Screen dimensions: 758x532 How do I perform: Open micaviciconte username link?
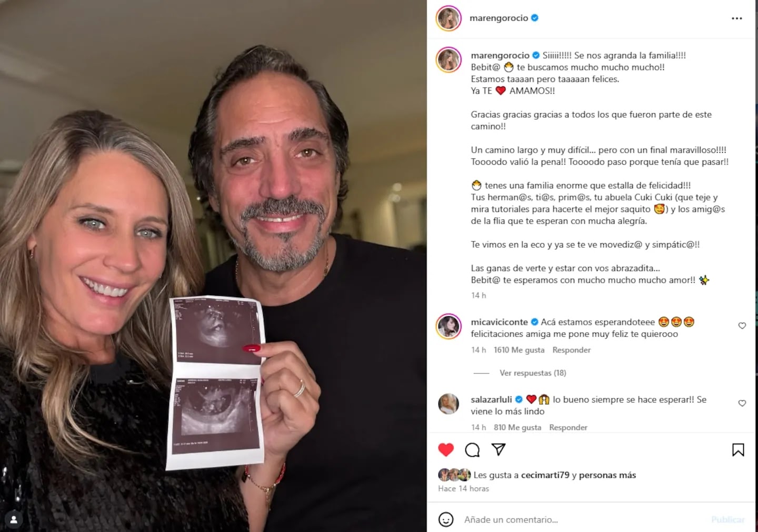(x=499, y=322)
